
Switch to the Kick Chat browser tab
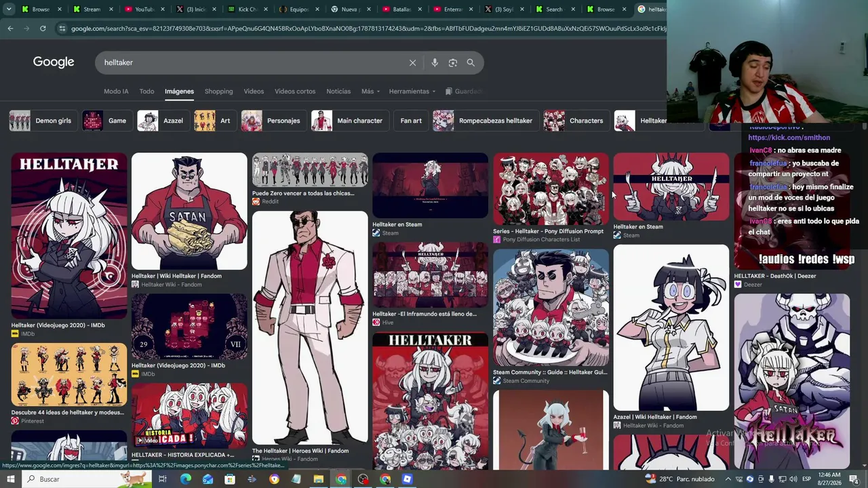tap(248, 9)
